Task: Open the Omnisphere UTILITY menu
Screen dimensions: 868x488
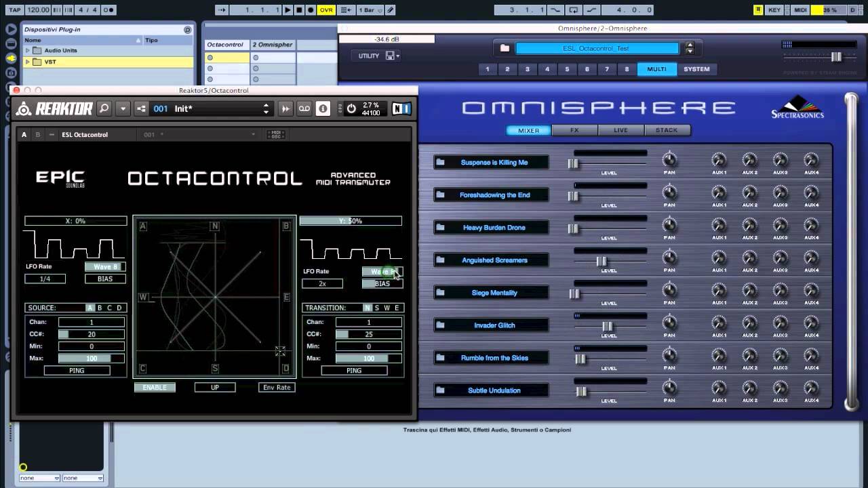Action: pos(369,56)
